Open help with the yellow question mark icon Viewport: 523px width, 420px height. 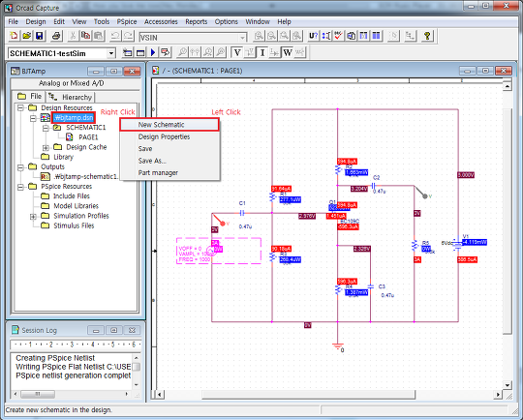(427, 36)
